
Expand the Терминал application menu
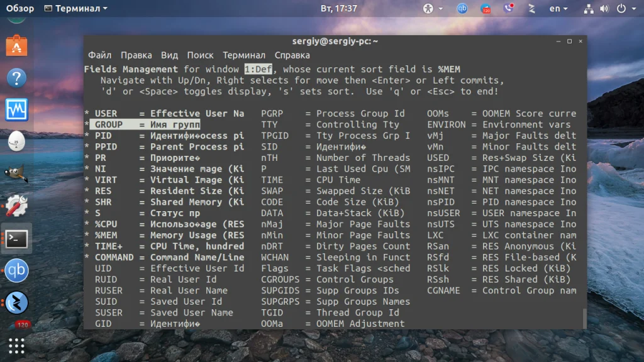click(76, 8)
